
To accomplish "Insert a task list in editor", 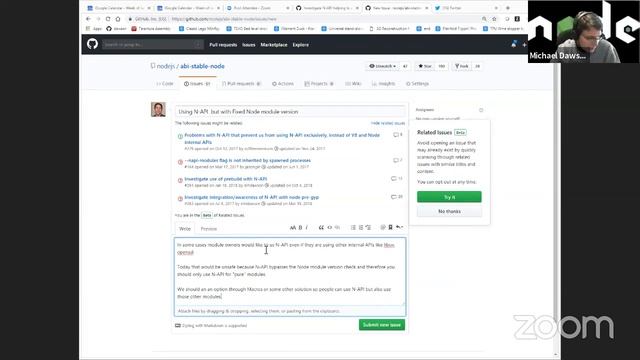I will [369, 228].
